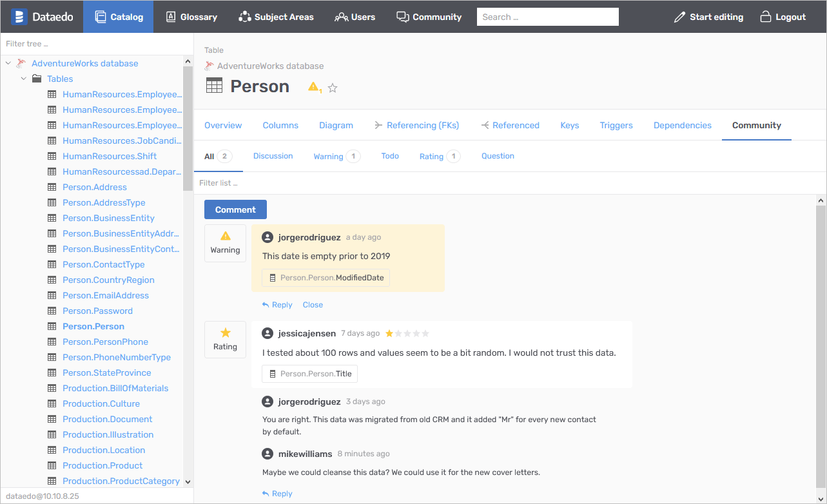Click jessicajensen's one-star rating stars
827x504 pixels.
pyautogui.click(x=407, y=333)
